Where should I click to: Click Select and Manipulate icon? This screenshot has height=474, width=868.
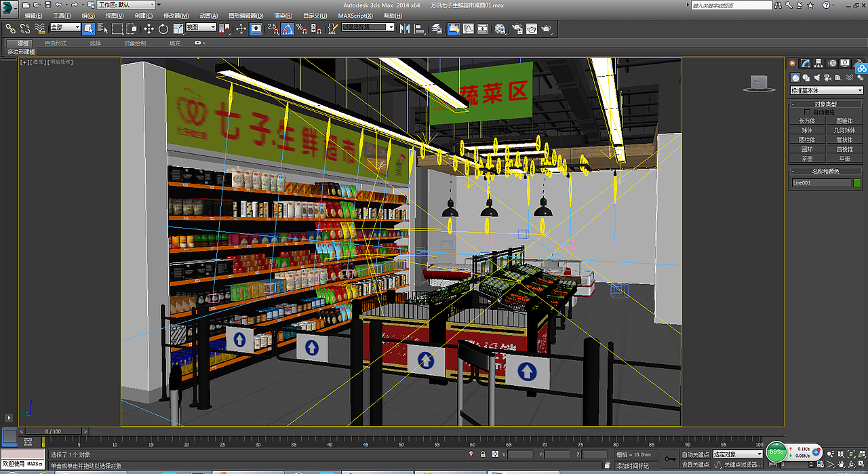(x=241, y=28)
